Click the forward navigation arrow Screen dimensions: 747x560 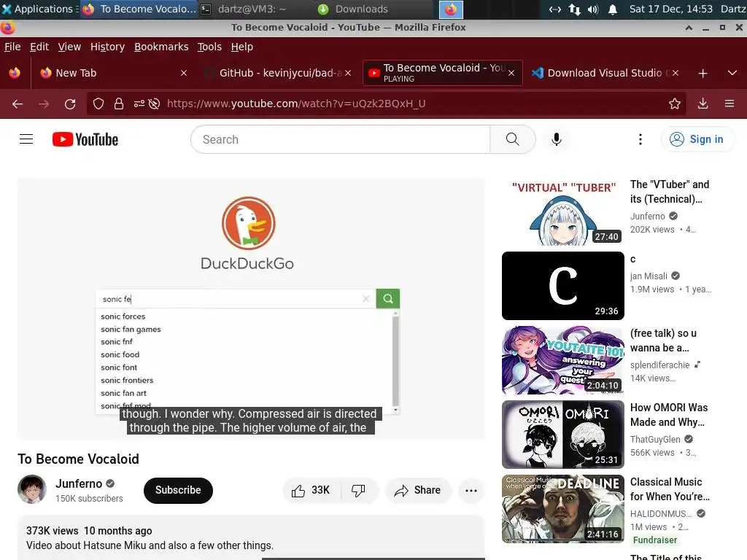pos(44,104)
